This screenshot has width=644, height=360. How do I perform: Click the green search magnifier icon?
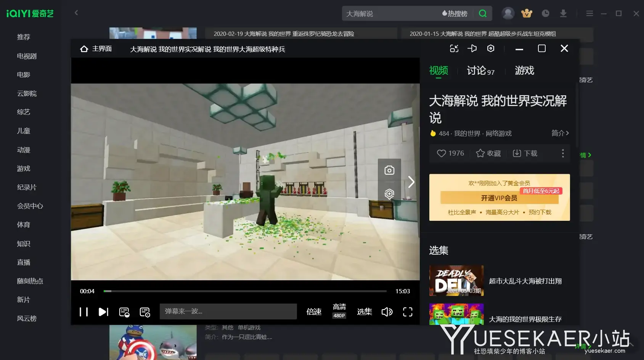pos(483,14)
